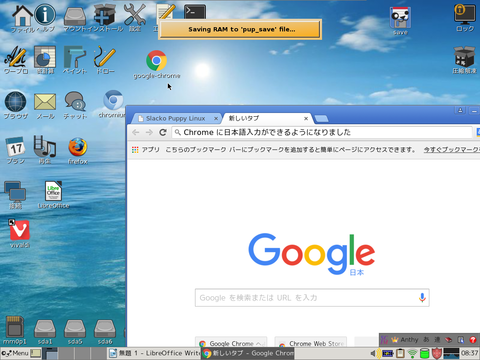Switch to 無題 1 - LibreOffice Writer taskbar item
This screenshot has height=360, width=480.
point(154,353)
